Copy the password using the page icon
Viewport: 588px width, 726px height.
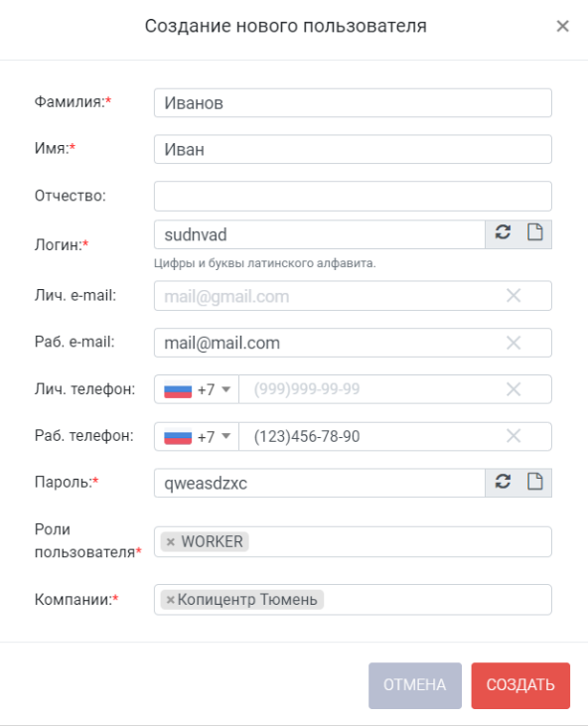(x=535, y=482)
